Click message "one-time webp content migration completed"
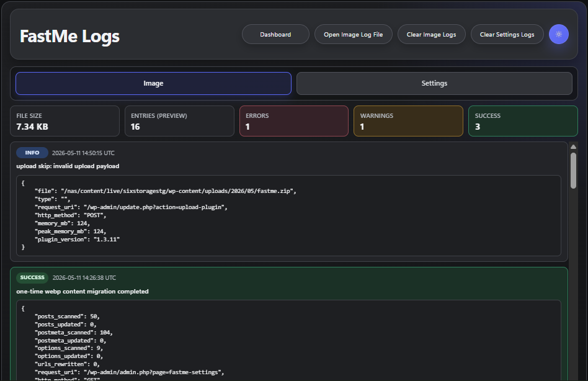Screen dimensions: 588x381 [82, 292]
